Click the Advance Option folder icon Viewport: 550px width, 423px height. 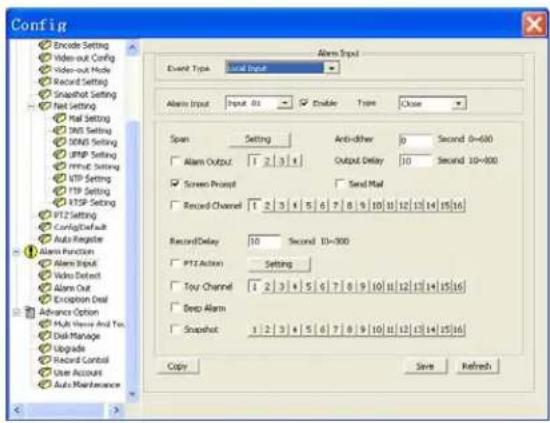tap(31, 312)
